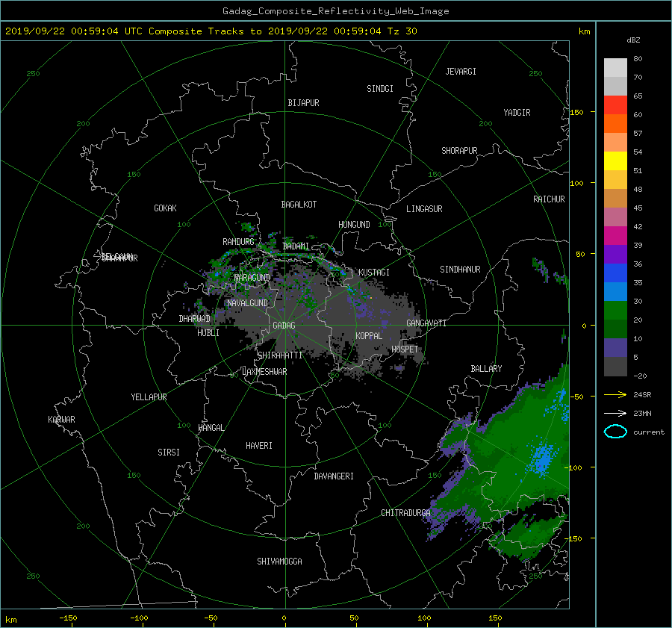The height and width of the screenshot is (628, 672).
Task: Click the SHORAPUR city label
Action: click(459, 151)
